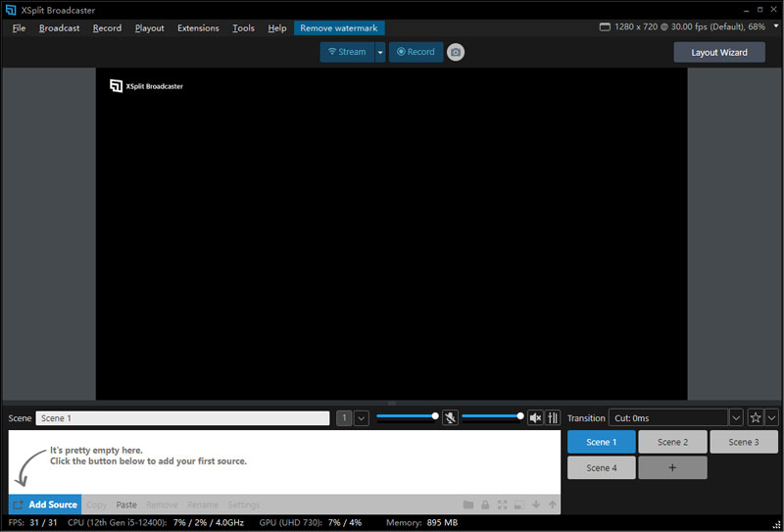
Task: Click Settings in sources toolbar
Action: 244,505
